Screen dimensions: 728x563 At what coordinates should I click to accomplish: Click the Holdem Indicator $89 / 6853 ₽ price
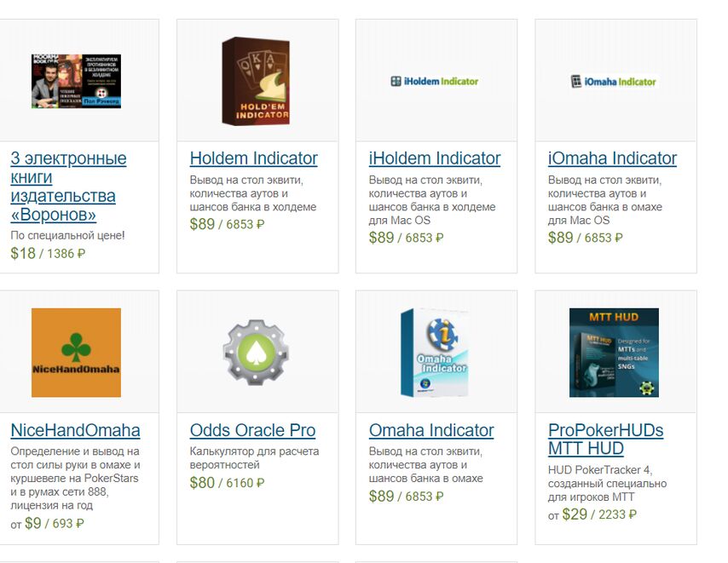click(x=227, y=224)
